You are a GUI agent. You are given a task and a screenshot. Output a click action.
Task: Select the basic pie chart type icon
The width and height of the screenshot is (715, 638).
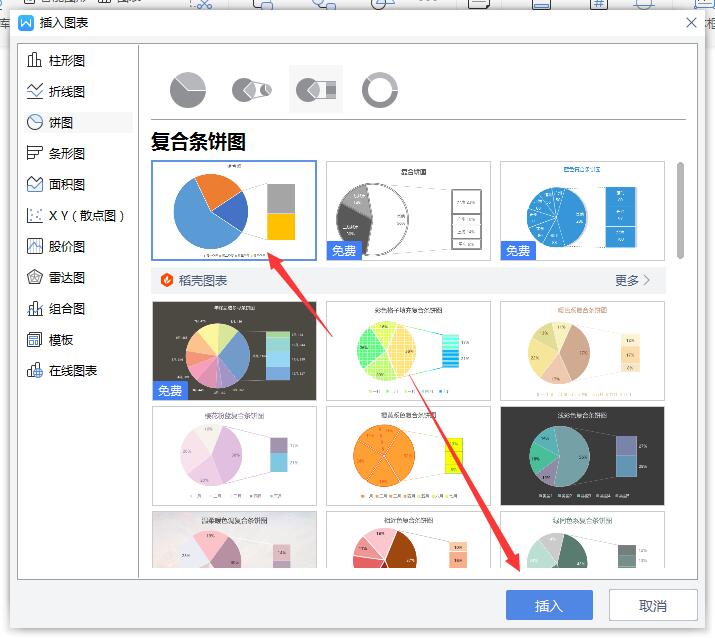(187, 90)
